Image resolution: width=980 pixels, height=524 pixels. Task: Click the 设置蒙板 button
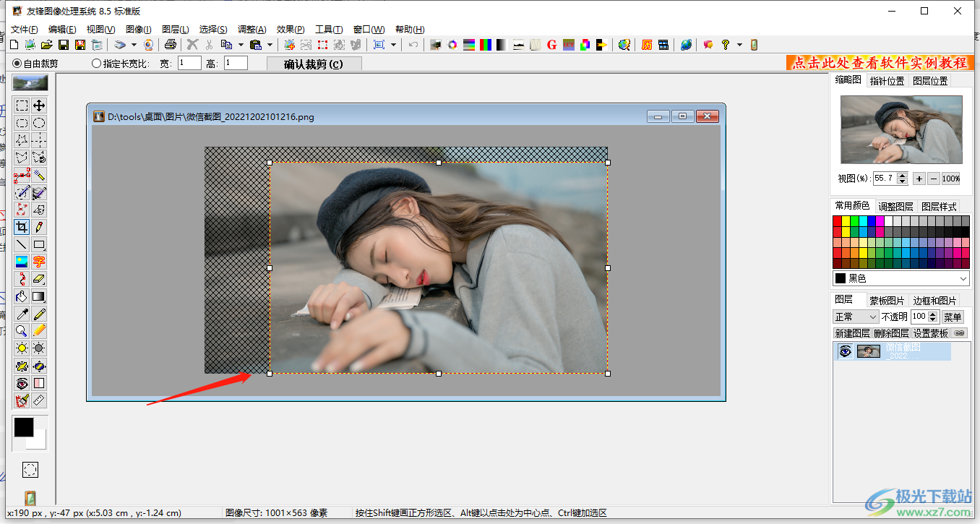(x=930, y=333)
